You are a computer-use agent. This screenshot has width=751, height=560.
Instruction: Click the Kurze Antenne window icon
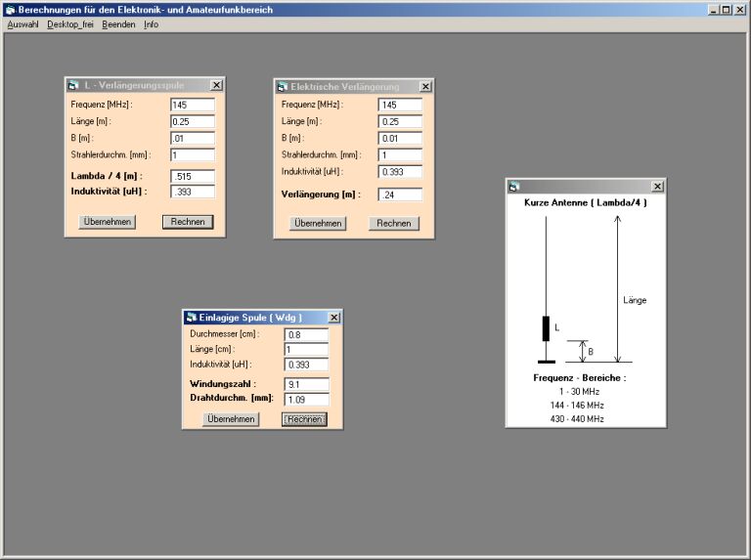pos(514,186)
